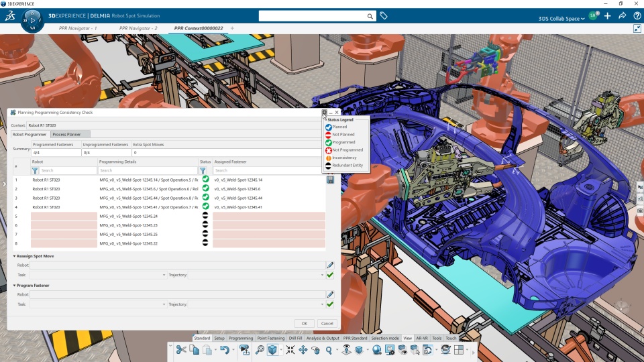Collapse the Reassign Spot Move section
644x362 pixels.
pyautogui.click(x=14, y=256)
